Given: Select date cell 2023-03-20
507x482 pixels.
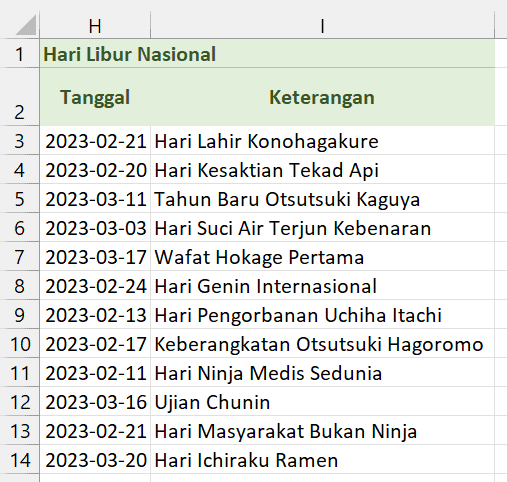Looking at the screenshot, I should (x=95, y=459).
